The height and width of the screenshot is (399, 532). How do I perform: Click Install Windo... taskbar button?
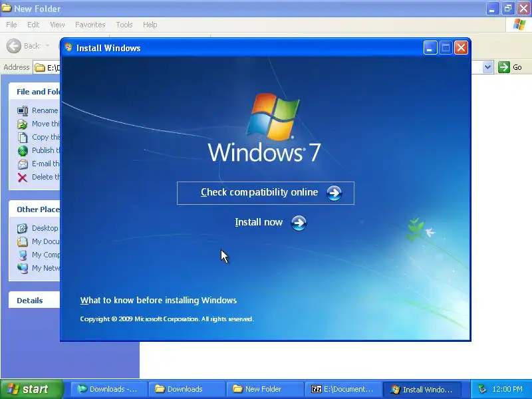click(422, 389)
